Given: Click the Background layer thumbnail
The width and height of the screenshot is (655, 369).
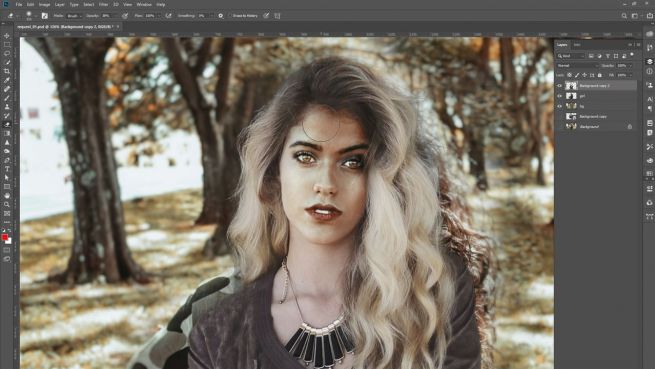Looking at the screenshot, I should [571, 127].
